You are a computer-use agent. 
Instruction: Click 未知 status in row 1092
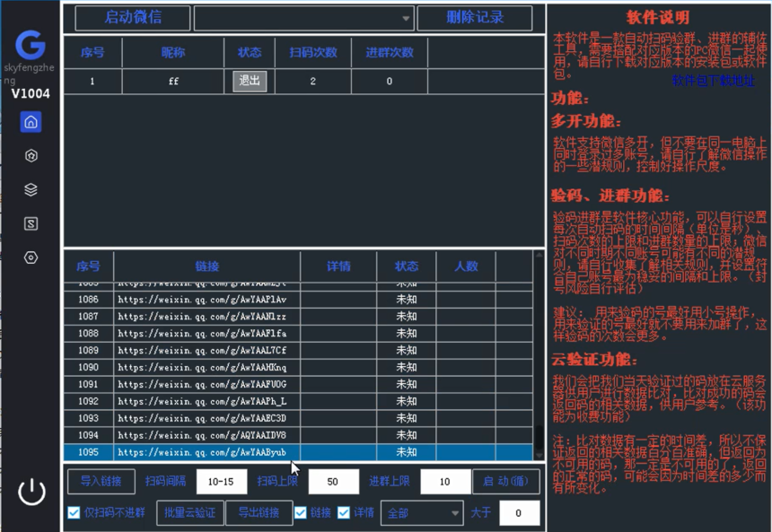pyautogui.click(x=407, y=401)
